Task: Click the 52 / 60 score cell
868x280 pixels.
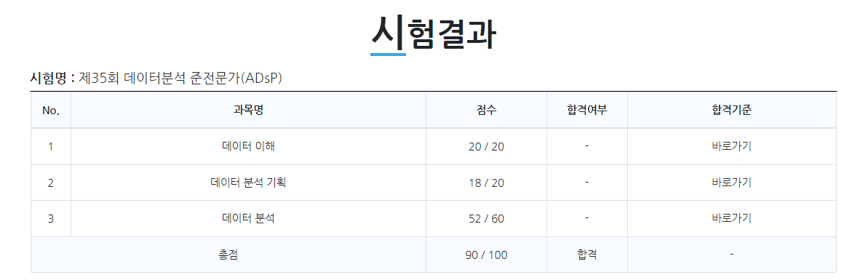Action: [x=486, y=219]
